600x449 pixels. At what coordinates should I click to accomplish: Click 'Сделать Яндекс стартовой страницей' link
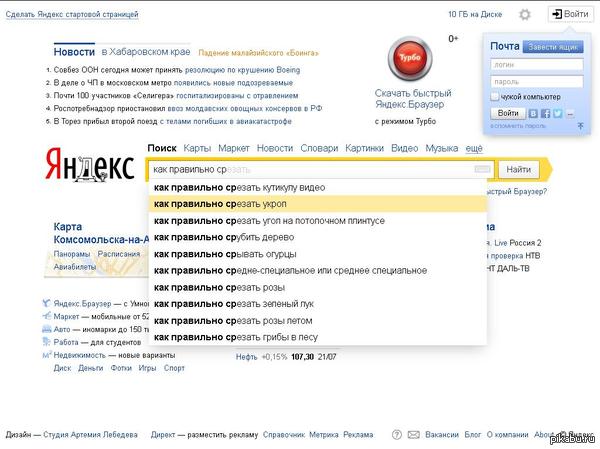coord(72,15)
